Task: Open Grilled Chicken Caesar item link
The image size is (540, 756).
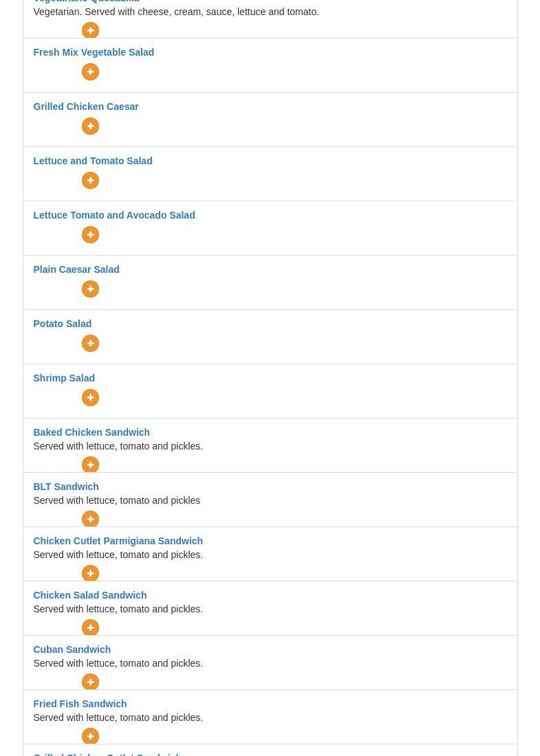Action: coord(86,107)
